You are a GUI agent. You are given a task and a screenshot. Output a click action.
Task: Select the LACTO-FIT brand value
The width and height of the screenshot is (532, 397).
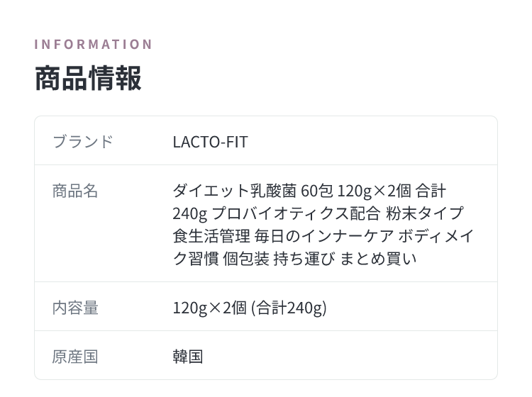[x=211, y=142]
